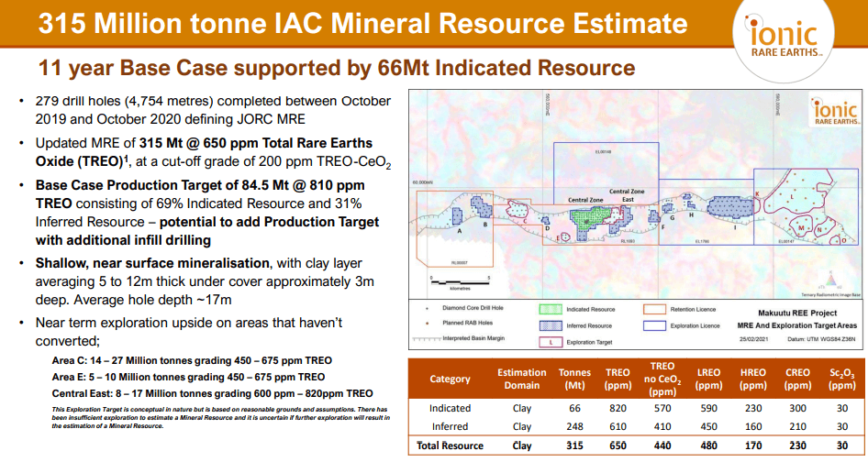The height and width of the screenshot is (462, 868).
Task: Click the orange Retention Licence legend box
Action: tap(654, 309)
